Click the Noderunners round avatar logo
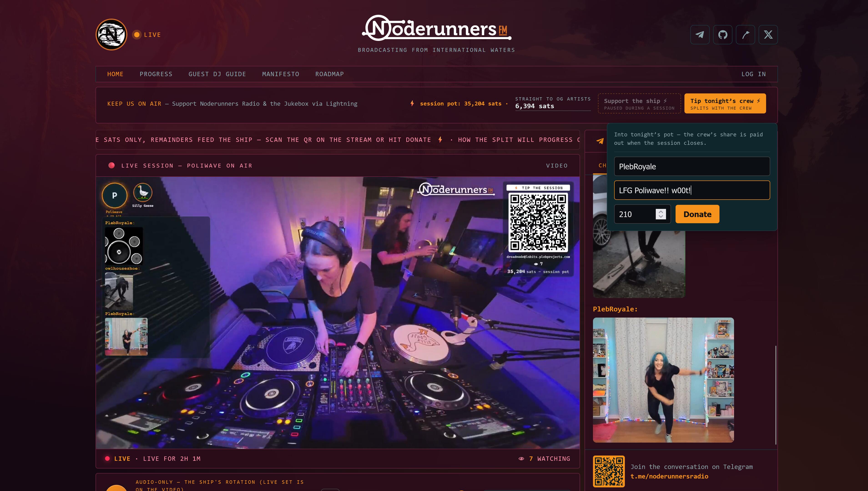 click(111, 34)
